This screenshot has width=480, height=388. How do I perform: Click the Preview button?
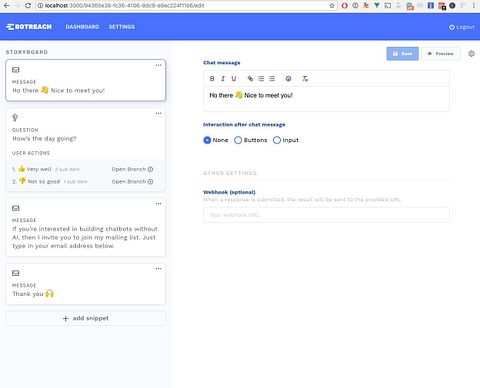(x=441, y=54)
